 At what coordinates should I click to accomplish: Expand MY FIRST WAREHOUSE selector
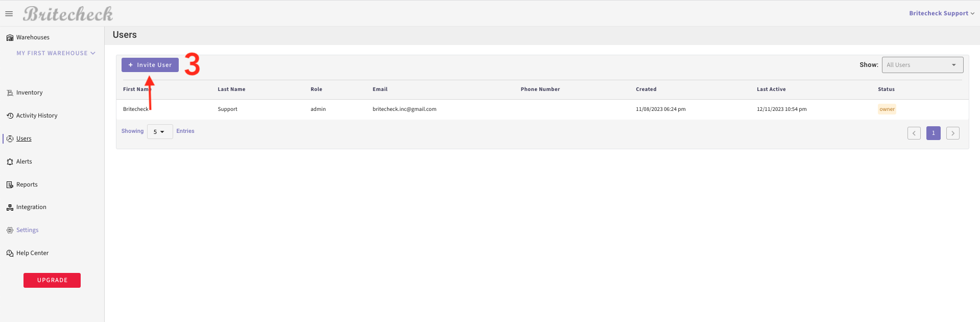[56, 53]
